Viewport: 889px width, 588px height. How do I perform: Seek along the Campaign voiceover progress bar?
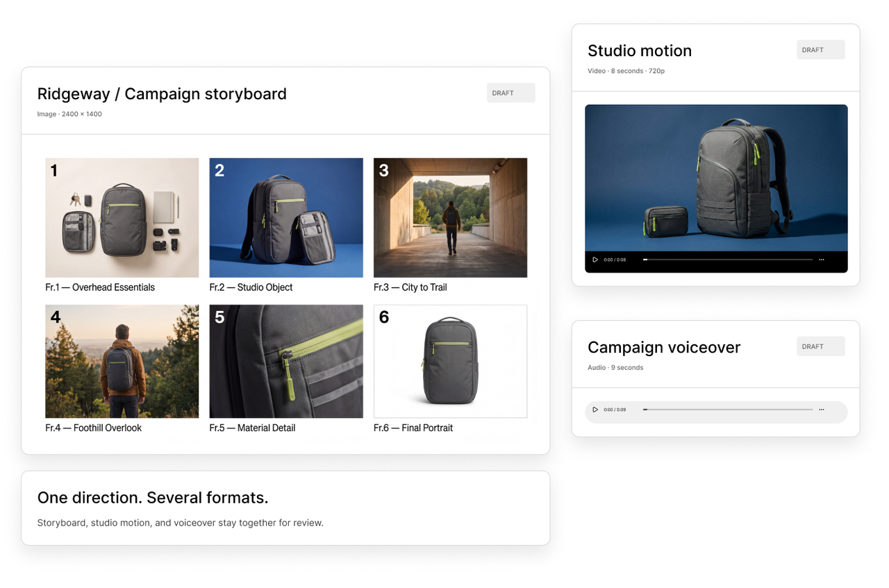point(728,410)
